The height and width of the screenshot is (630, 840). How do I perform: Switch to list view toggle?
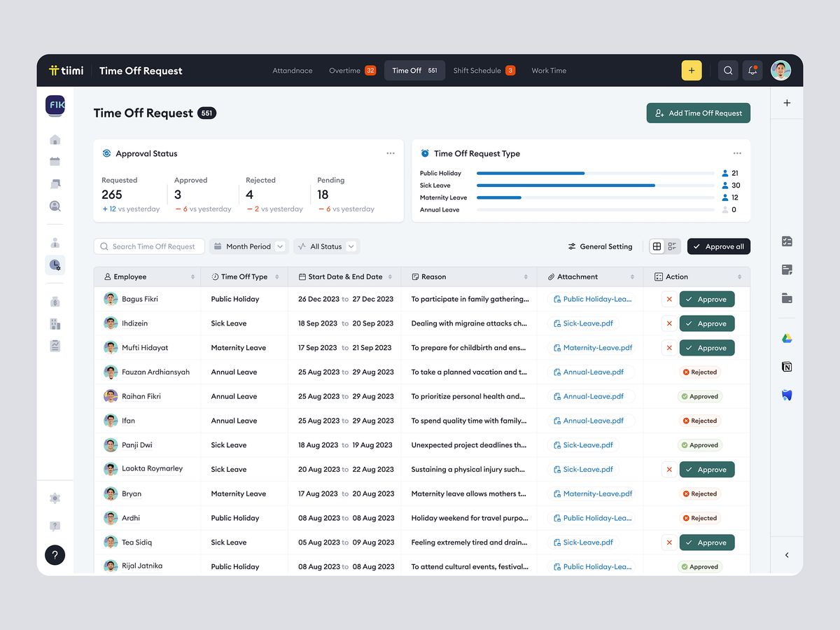tap(672, 246)
